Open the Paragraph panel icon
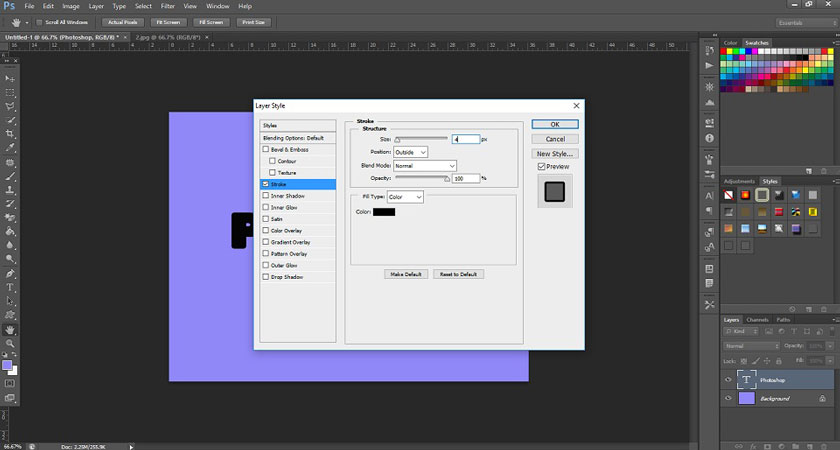 (x=710, y=211)
